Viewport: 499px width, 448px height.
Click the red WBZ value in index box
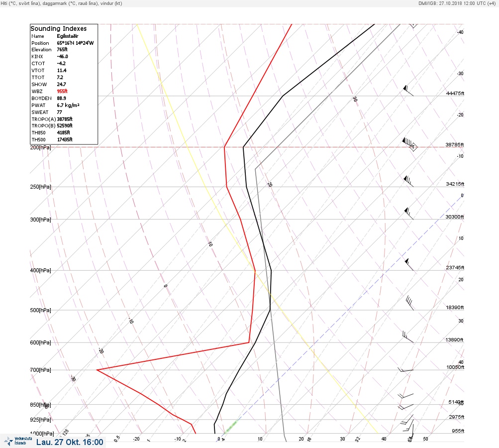click(x=62, y=91)
